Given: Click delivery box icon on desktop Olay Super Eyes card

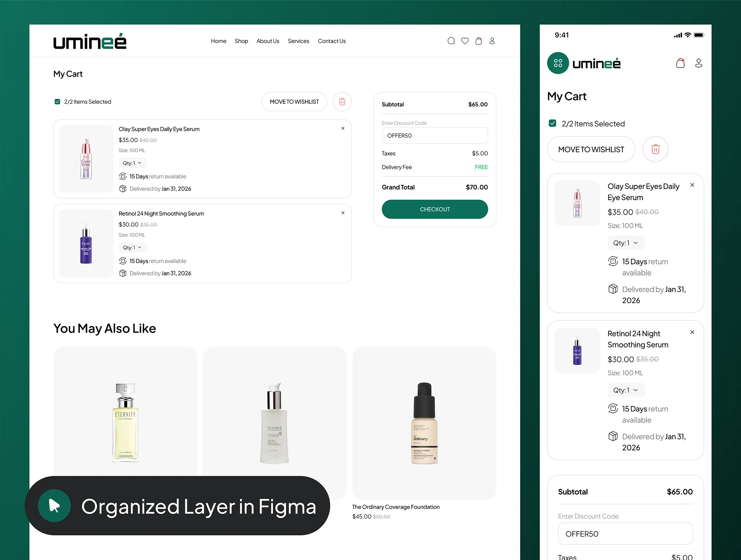Looking at the screenshot, I should pos(123,189).
